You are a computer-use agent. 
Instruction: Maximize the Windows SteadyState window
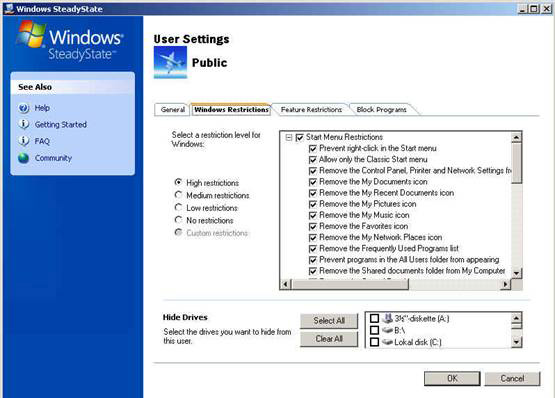534,8
